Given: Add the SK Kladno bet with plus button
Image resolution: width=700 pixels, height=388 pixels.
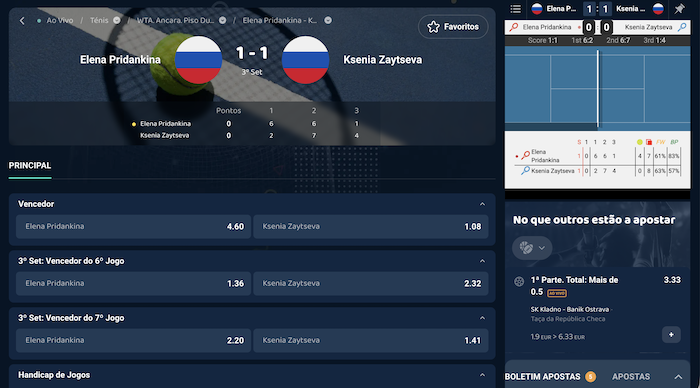Looking at the screenshot, I should tap(671, 335).
